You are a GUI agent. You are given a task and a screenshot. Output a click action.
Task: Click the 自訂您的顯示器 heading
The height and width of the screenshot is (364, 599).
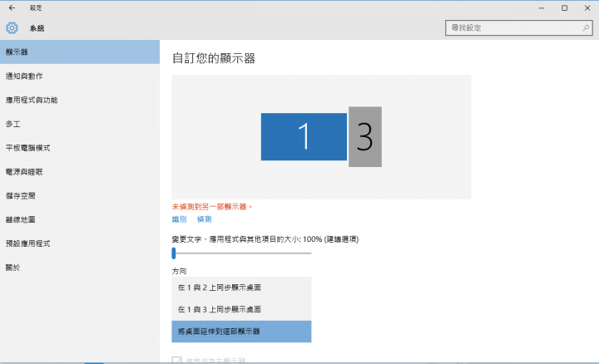214,58
